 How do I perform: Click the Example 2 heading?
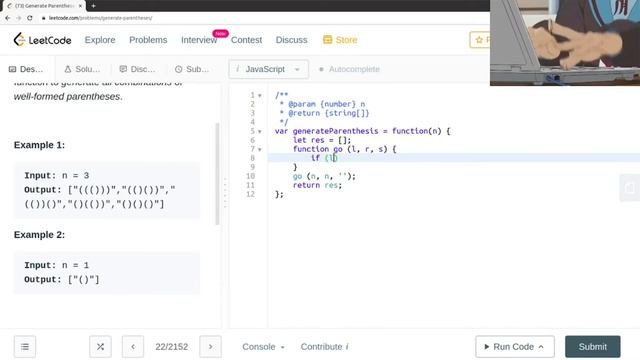(x=39, y=235)
